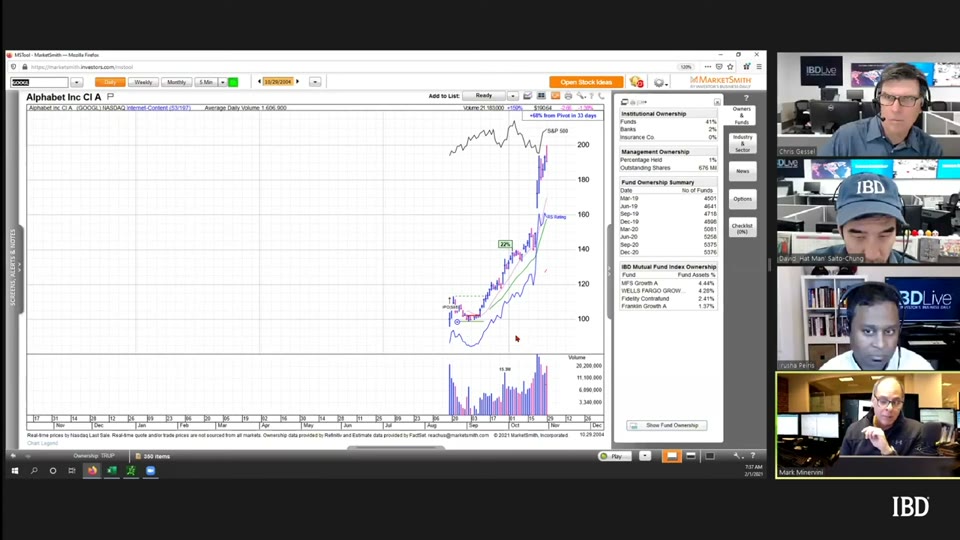The image size is (960, 540).
Task: Switch chart to Daily period
Action: point(110,82)
